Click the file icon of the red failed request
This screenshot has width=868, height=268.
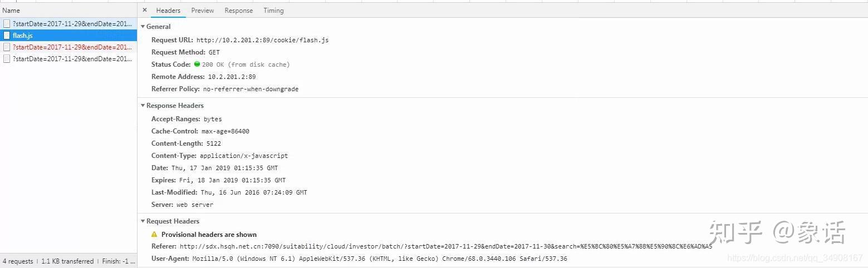coord(7,47)
